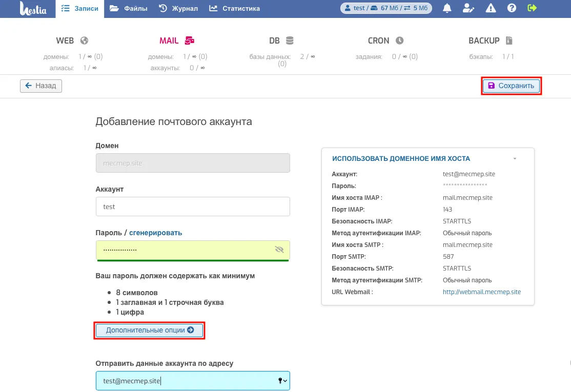The height and width of the screenshot is (392, 571).
Task: Switch to the Статистика tab
Action: (x=235, y=8)
